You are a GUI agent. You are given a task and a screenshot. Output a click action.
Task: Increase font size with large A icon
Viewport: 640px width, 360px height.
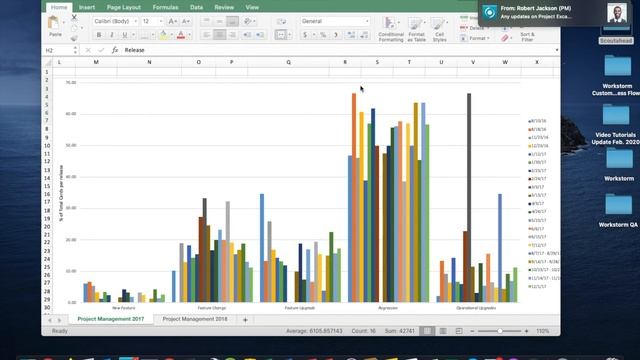point(172,21)
